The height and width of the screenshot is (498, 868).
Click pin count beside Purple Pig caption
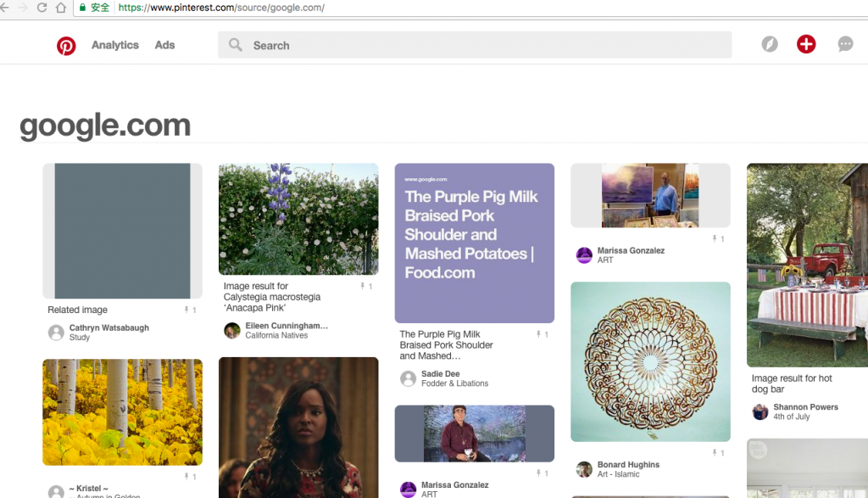coord(542,334)
